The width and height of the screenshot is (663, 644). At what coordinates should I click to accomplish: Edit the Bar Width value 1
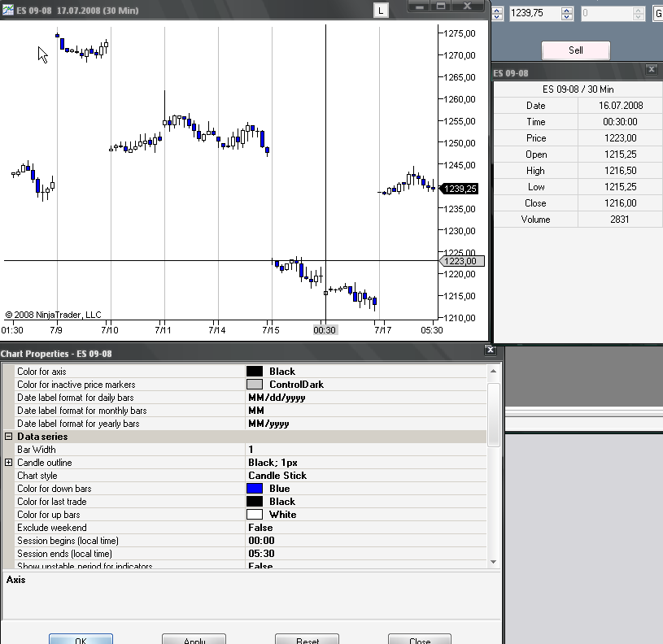tap(366, 450)
